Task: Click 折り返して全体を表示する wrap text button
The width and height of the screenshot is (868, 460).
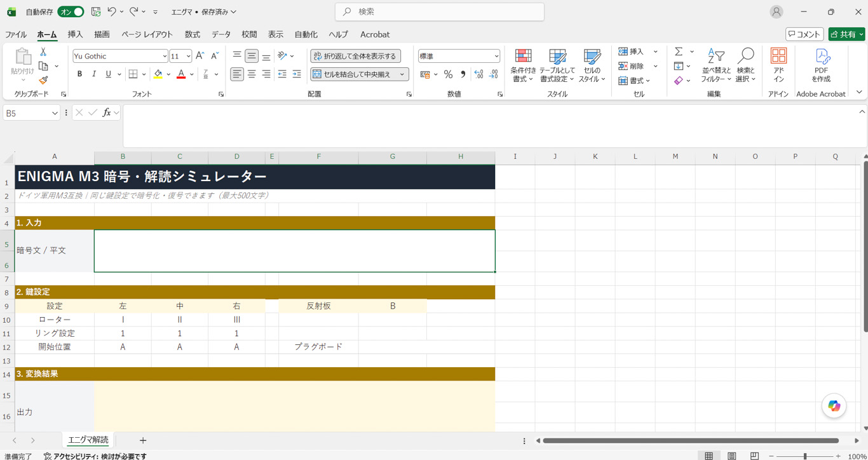Action: [355, 56]
